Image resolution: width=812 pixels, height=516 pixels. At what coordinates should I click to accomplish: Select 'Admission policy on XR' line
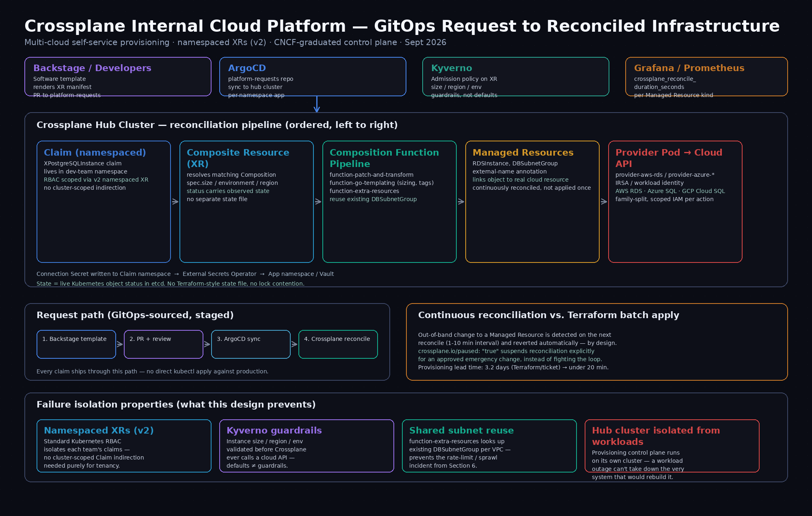pos(464,79)
